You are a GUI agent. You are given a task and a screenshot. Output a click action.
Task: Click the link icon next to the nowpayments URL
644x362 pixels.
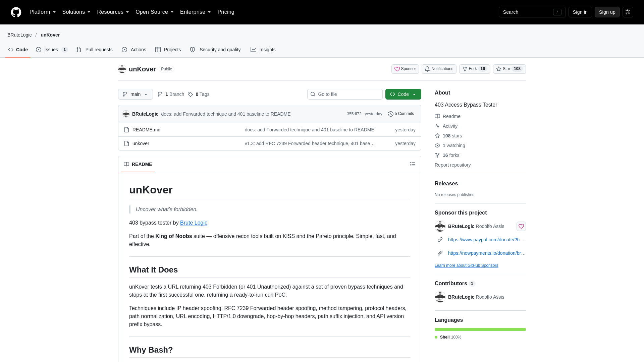coord(440,253)
